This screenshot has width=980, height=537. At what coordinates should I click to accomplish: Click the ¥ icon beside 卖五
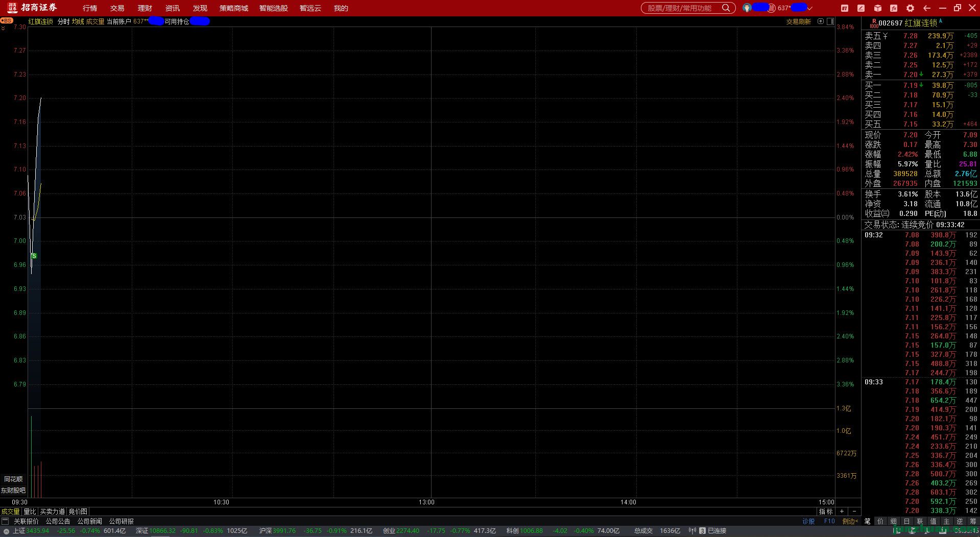click(886, 36)
